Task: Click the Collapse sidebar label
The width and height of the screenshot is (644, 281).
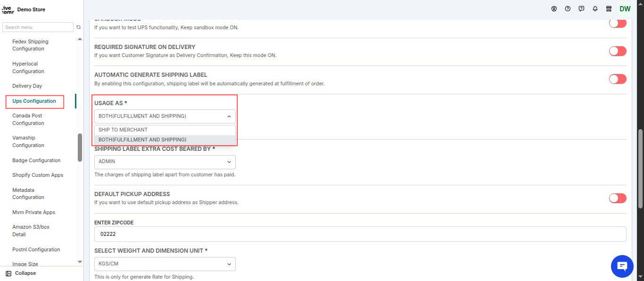Action: (25, 273)
